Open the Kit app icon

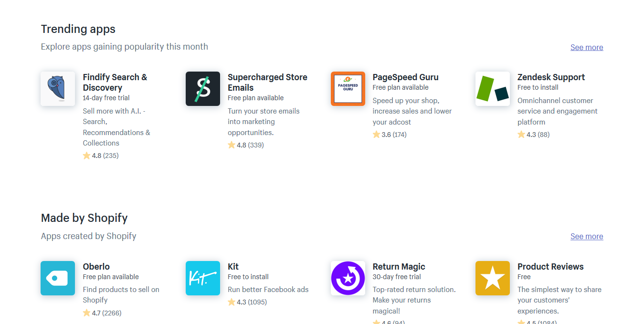pos(203,278)
